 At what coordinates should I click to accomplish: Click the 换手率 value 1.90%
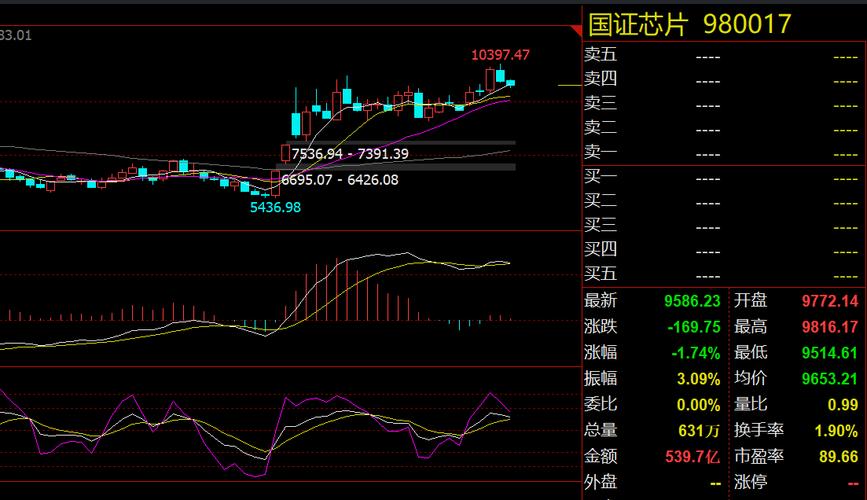coord(835,431)
